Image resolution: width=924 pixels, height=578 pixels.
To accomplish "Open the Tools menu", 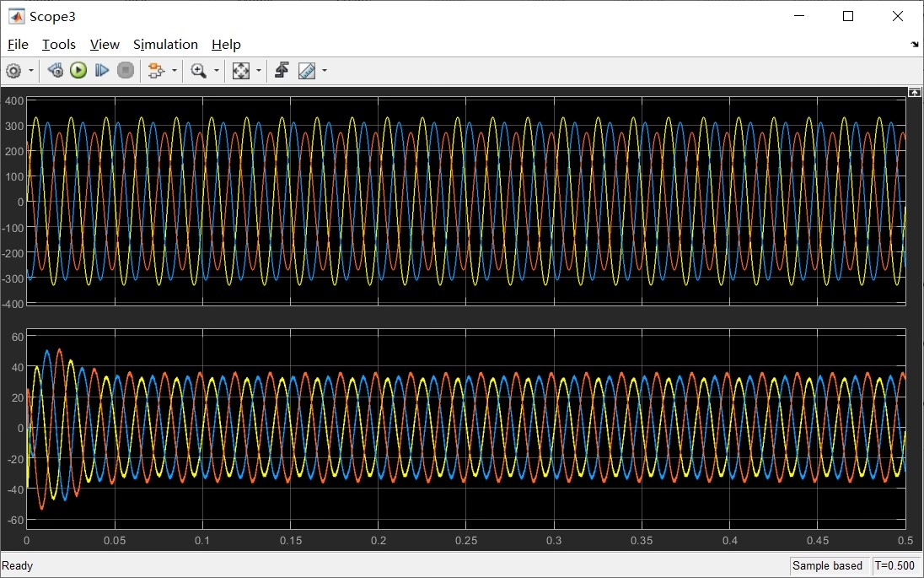I will pyautogui.click(x=59, y=44).
